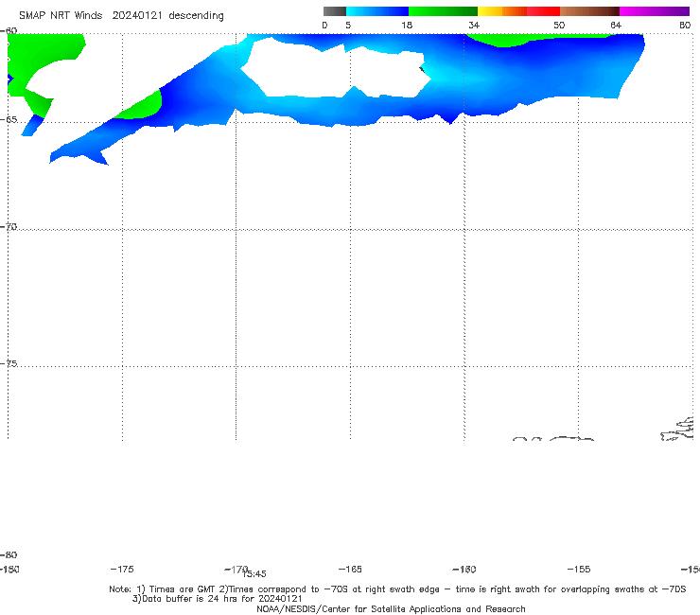Click the color bar label '5'
Viewport: 700px width, 615px height.
click(348, 25)
